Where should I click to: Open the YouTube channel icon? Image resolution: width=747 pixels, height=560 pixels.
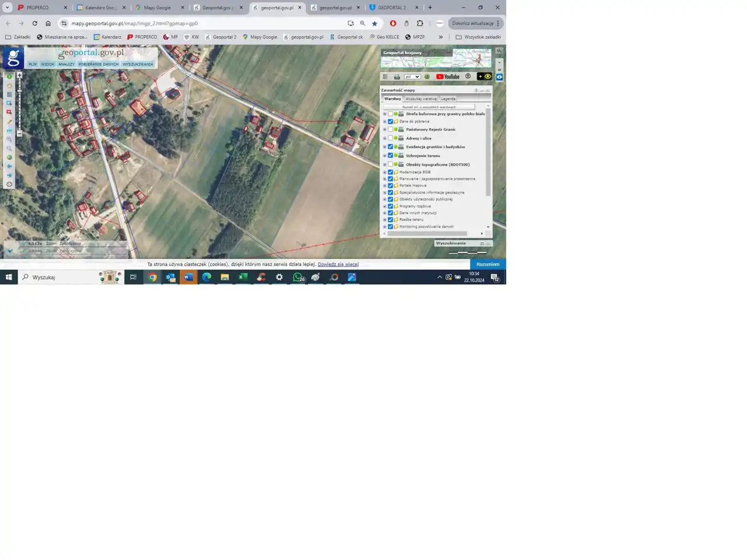tap(448, 76)
